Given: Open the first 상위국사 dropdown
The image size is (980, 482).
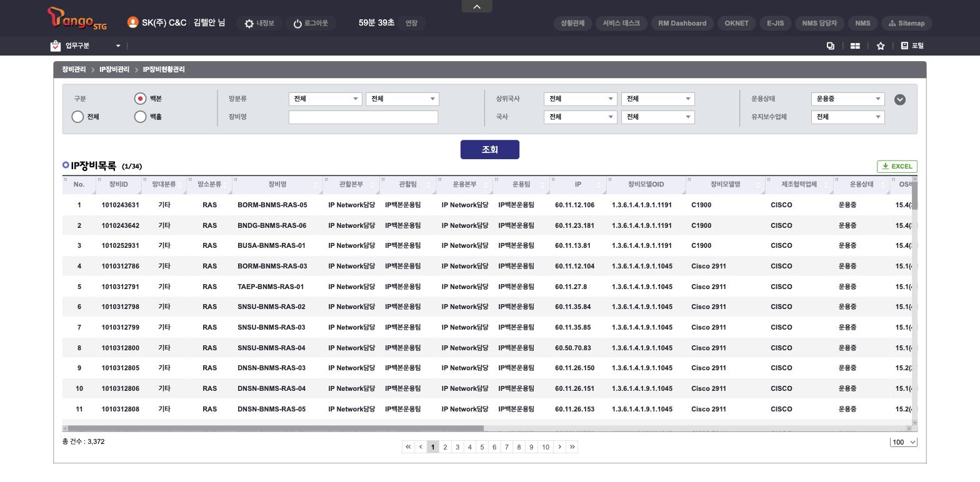Looking at the screenshot, I should point(581,99).
